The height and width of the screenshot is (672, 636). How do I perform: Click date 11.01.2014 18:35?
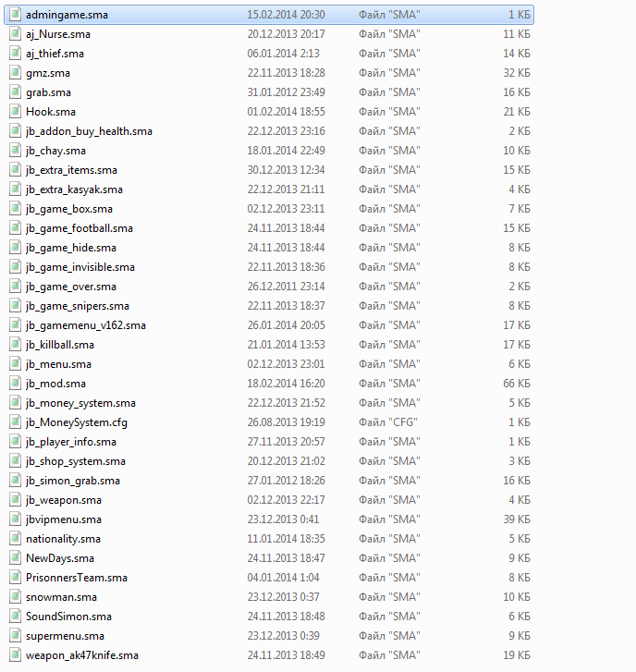point(286,538)
